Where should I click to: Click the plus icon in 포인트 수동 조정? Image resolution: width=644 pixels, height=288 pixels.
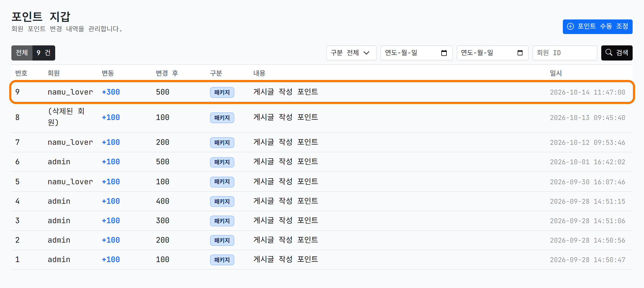click(x=570, y=26)
